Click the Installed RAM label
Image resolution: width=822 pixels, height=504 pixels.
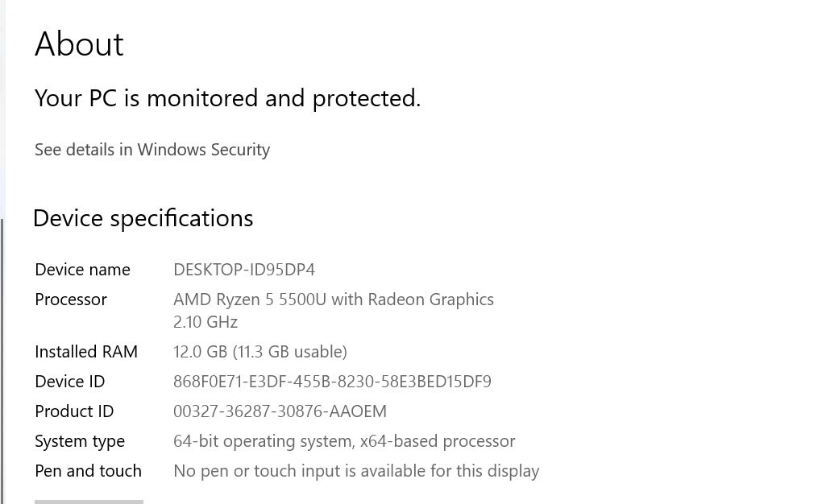(x=86, y=352)
